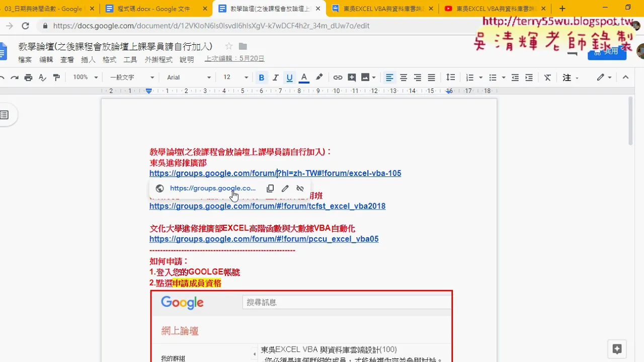The height and width of the screenshot is (362, 644).
Task: Add a comment with the plus bubble icon
Action: [352, 77]
